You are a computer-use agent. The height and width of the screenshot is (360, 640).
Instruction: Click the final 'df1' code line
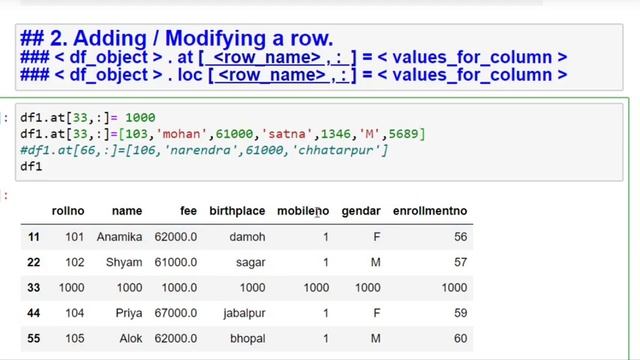(31, 167)
